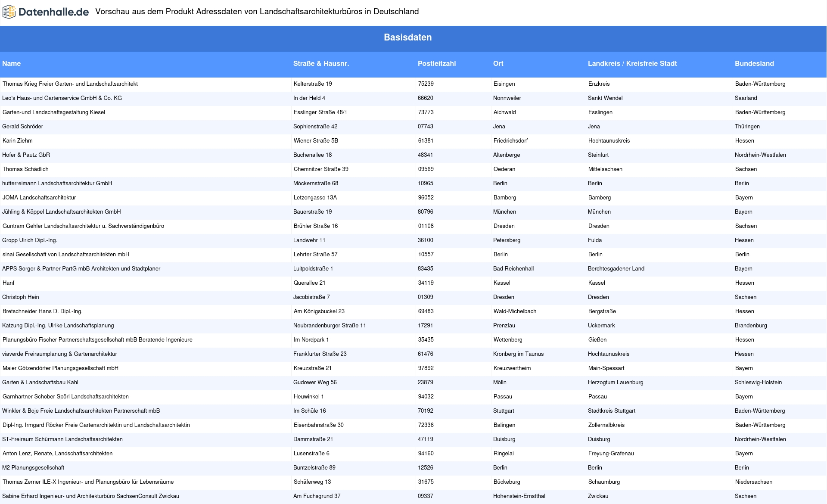Select the Uckermark district cell
Screen dimensions: 827x504
point(601,326)
